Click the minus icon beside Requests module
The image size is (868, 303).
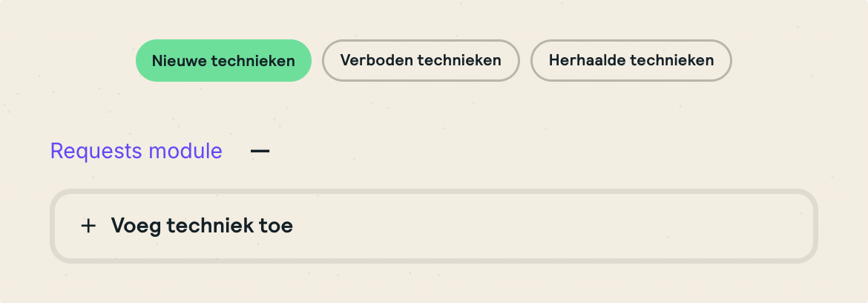click(260, 151)
